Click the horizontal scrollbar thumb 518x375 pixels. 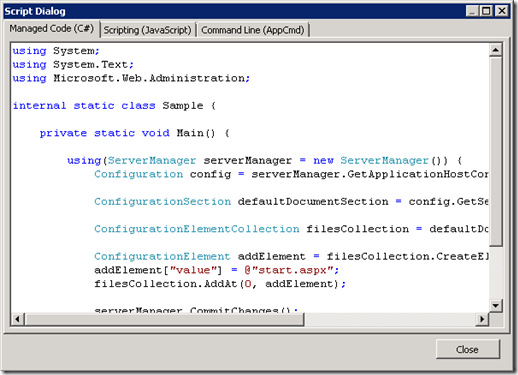pos(164,319)
